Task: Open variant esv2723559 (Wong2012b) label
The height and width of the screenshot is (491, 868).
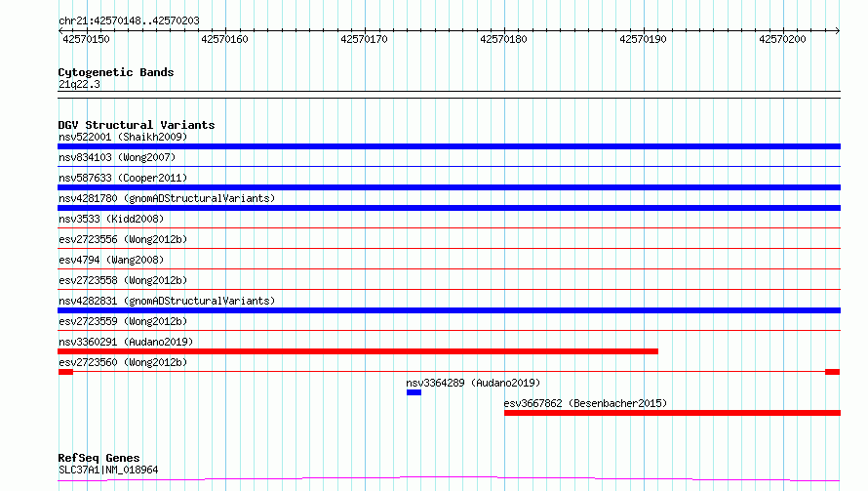Action: pos(123,321)
